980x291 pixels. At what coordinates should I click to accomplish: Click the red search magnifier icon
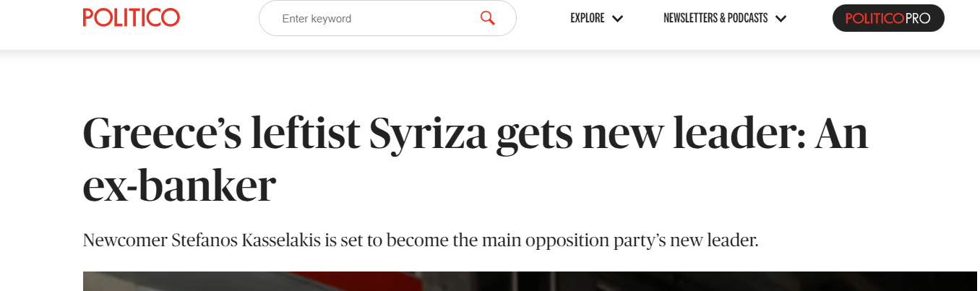(x=487, y=18)
